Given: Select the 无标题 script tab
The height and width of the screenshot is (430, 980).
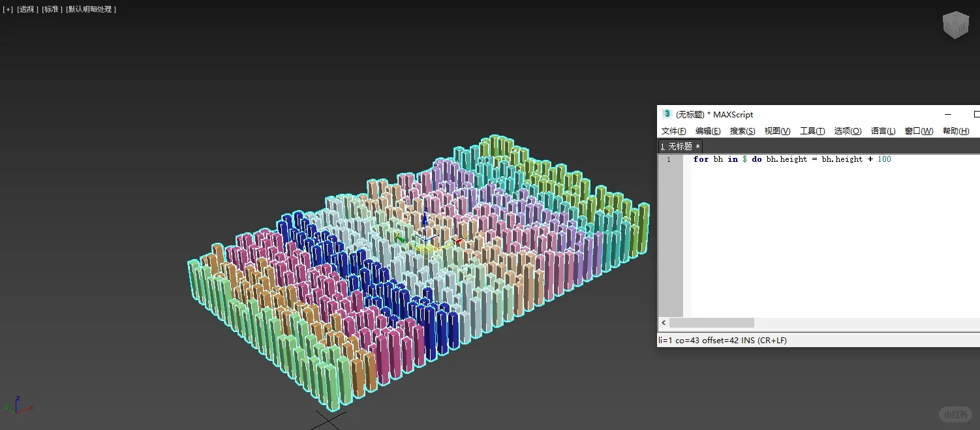Looking at the screenshot, I should (x=679, y=146).
